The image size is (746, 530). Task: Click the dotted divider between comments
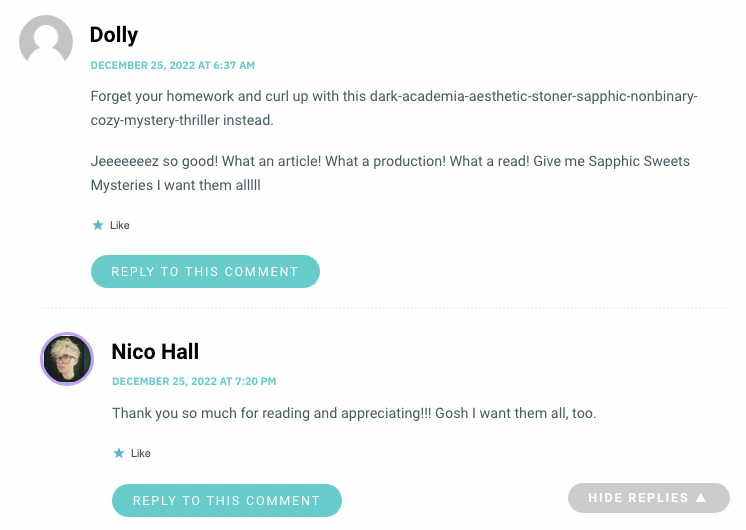(383, 308)
